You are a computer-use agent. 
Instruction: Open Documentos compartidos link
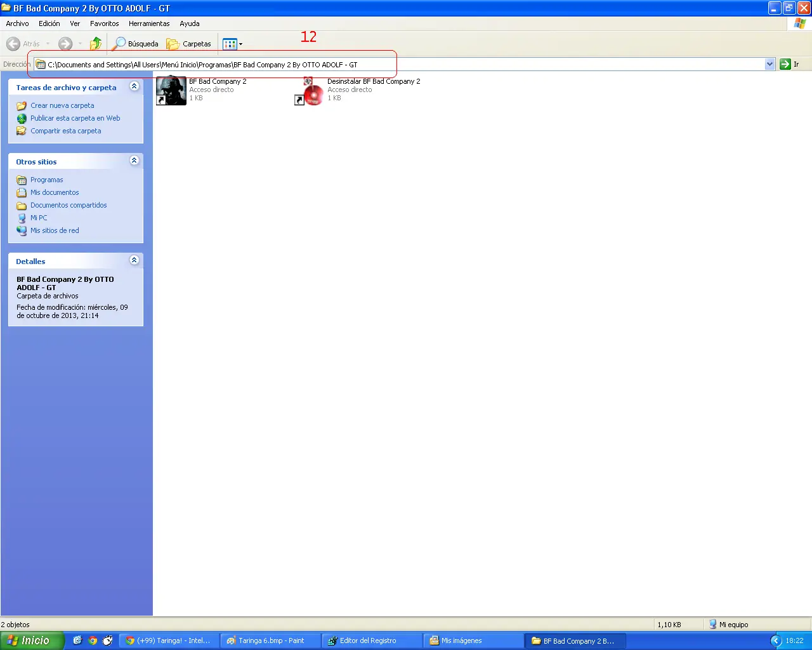(69, 205)
